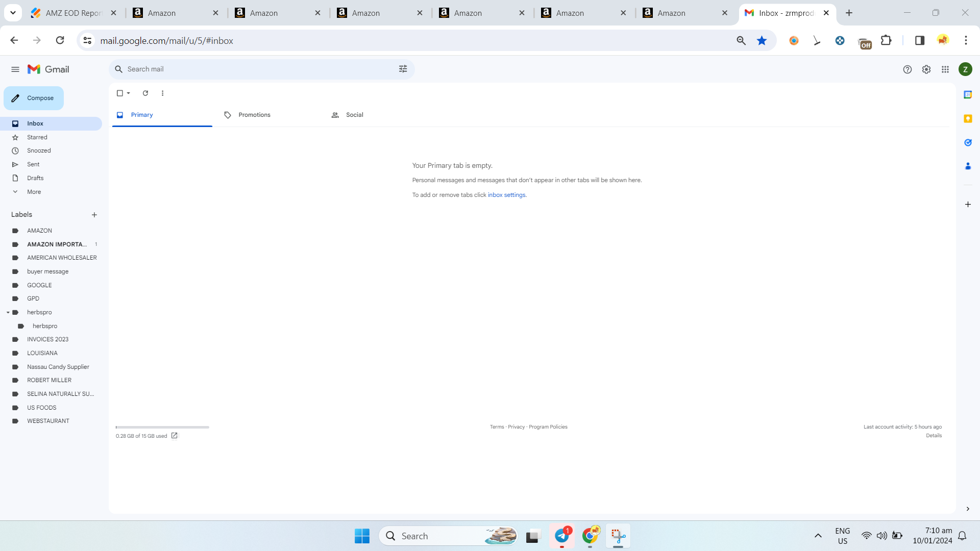This screenshot has height=551, width=980.
Task: Open Telegram from the taskbar
Action: pyautogui.click(x=562, y=536)
